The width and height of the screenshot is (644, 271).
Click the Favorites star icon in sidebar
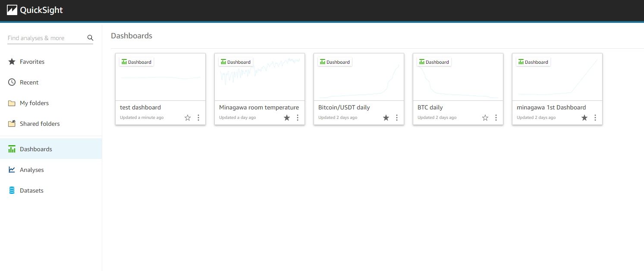[12, 62]
